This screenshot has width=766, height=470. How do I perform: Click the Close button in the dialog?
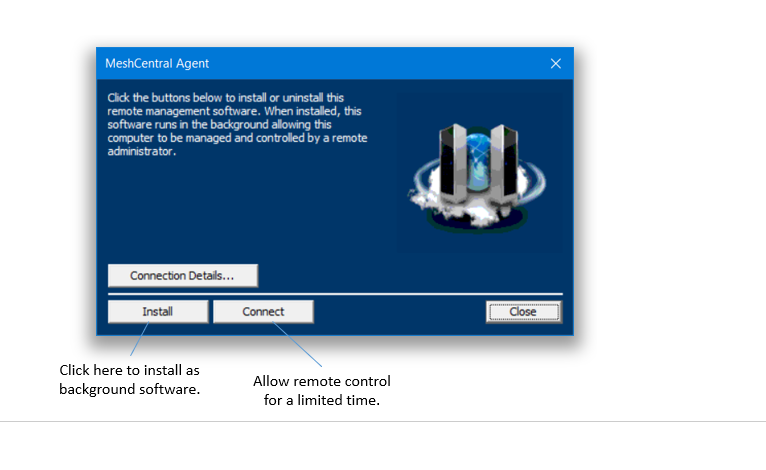point(524,312)
